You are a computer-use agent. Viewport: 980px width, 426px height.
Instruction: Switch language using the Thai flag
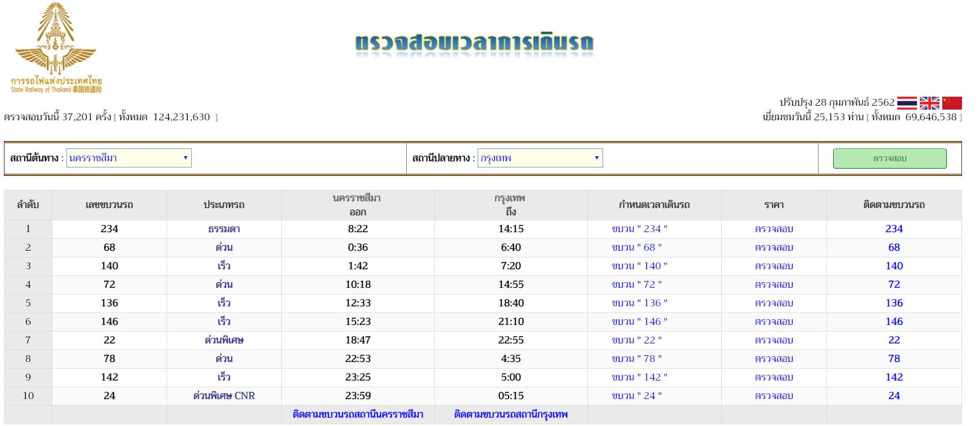[x=907, y=103]
